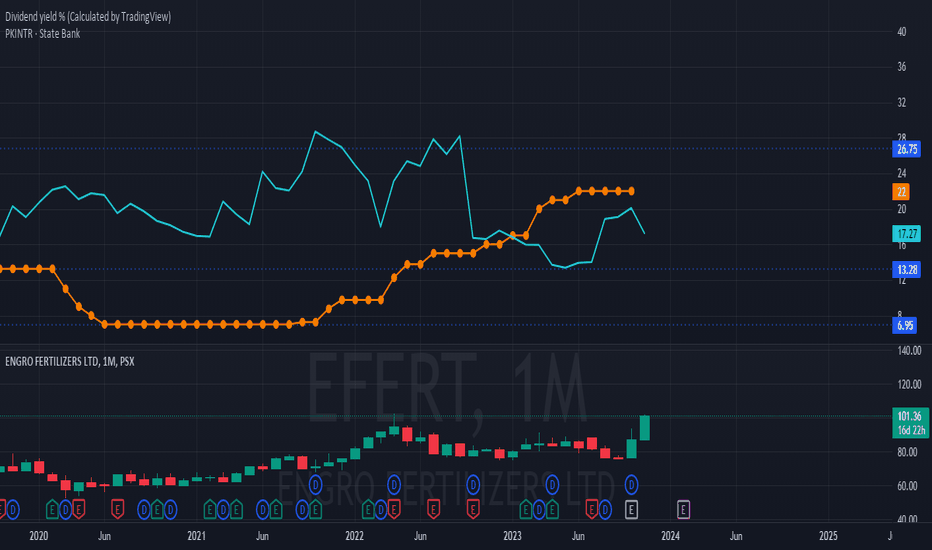This screenshot has height=550, width=932.
Task: Click the 36 value on the upper scale
Action: click(902, 67)
